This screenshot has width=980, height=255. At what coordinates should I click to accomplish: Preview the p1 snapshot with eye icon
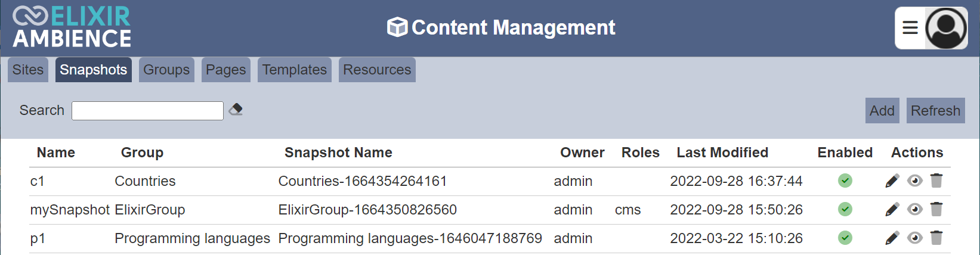(915, 238)
